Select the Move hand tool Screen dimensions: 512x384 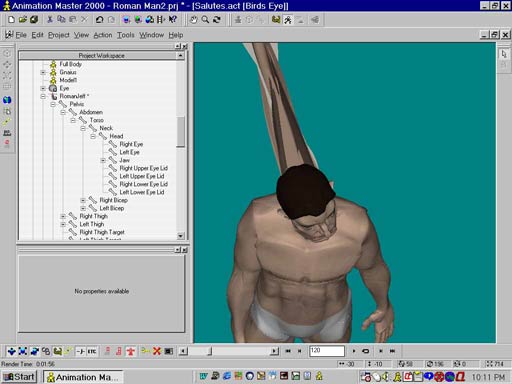[x=193, y=20]
